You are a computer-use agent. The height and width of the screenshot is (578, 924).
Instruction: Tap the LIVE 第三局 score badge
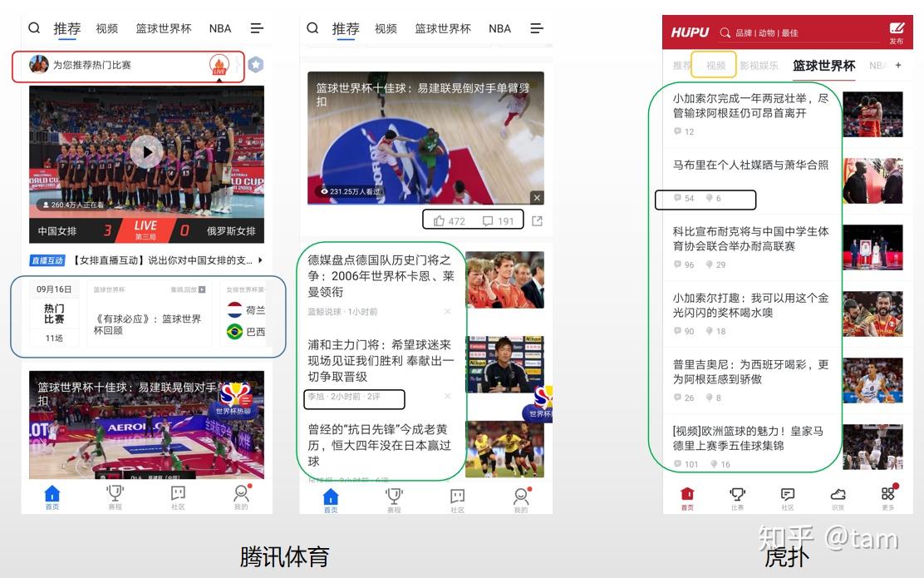point(146,230)
